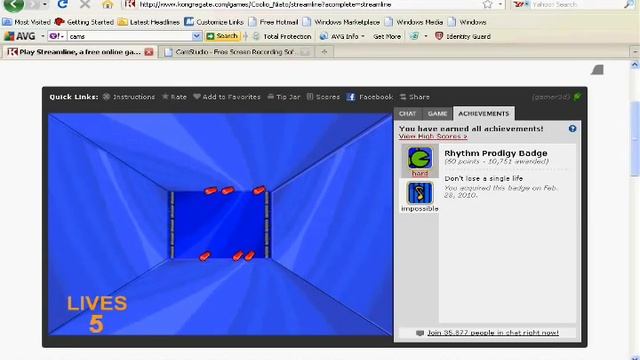Click the page vertical scrollbar thumb

[635, 139]
